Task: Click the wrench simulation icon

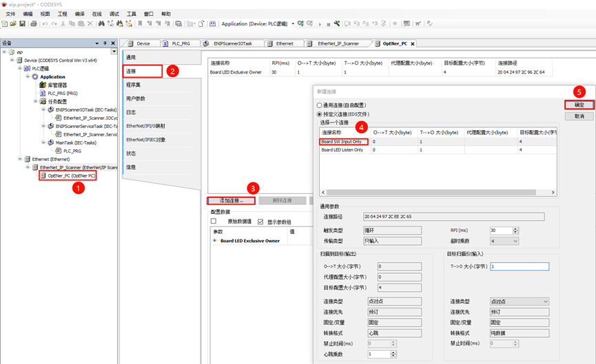Action: click(x=337, y=23)
